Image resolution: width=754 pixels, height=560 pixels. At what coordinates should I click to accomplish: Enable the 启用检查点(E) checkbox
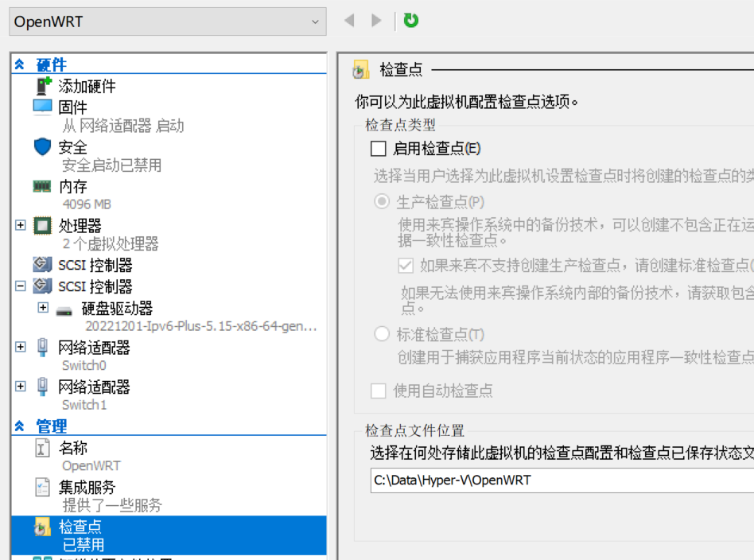[379, 149]
